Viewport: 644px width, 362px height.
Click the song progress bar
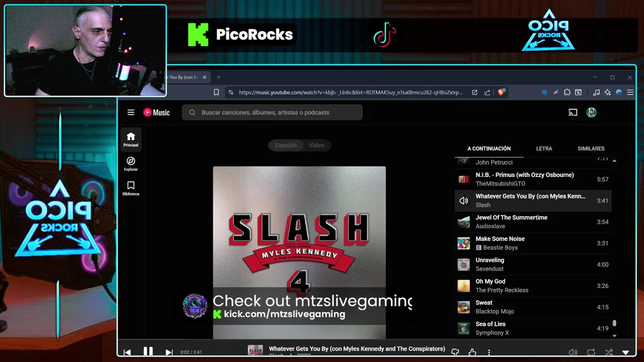click(376, 340)
